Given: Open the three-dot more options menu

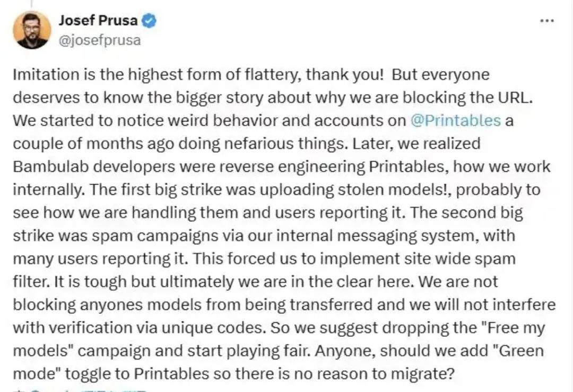Looking at the screenshot, I should click(546, 21).
